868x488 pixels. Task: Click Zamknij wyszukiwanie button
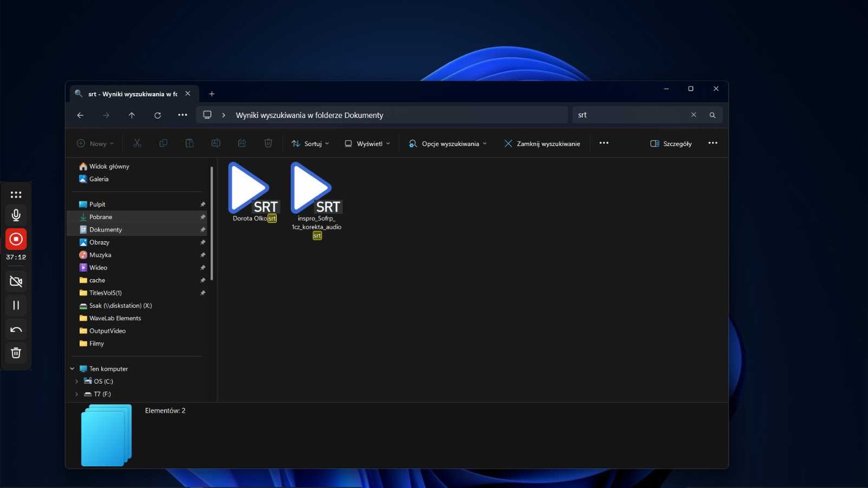pyautogui.click(x=542, y=144)
